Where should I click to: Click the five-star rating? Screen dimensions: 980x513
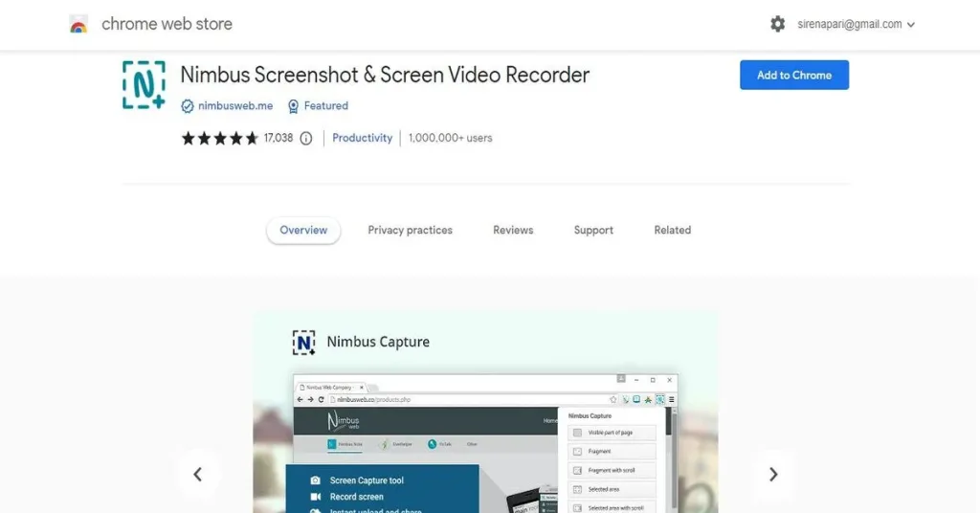coord(219,138)
